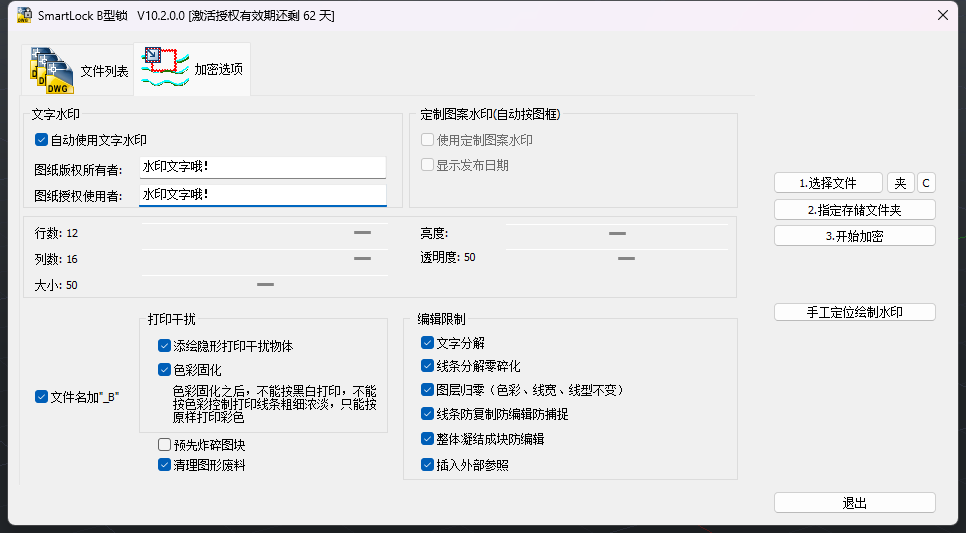966x533 pixels.
Task: Close the SmartLock window
Action: click(x=943, y=15)
